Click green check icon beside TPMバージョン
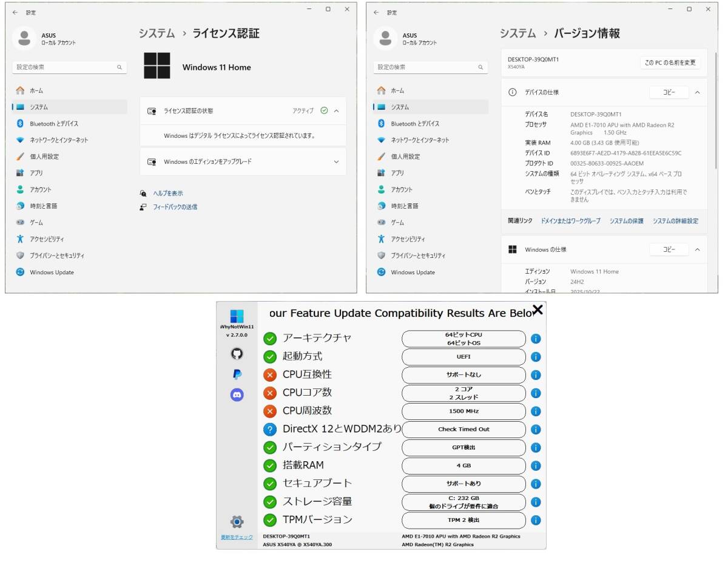This screenshot has width=728, height=585. click(x=270, y=520)
